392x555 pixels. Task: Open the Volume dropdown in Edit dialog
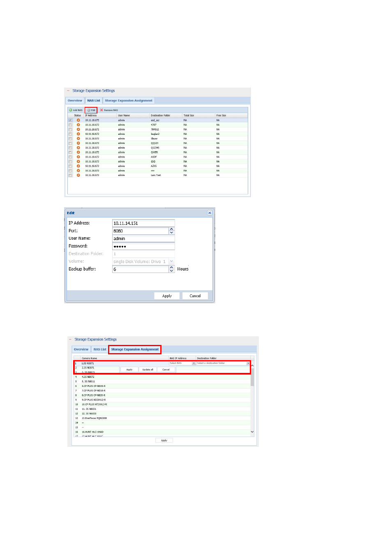pos(172,261)
